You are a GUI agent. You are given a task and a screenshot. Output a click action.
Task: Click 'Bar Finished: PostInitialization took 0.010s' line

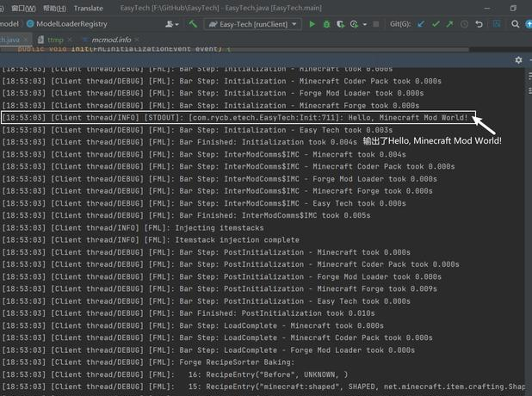[x=189, y=313]
